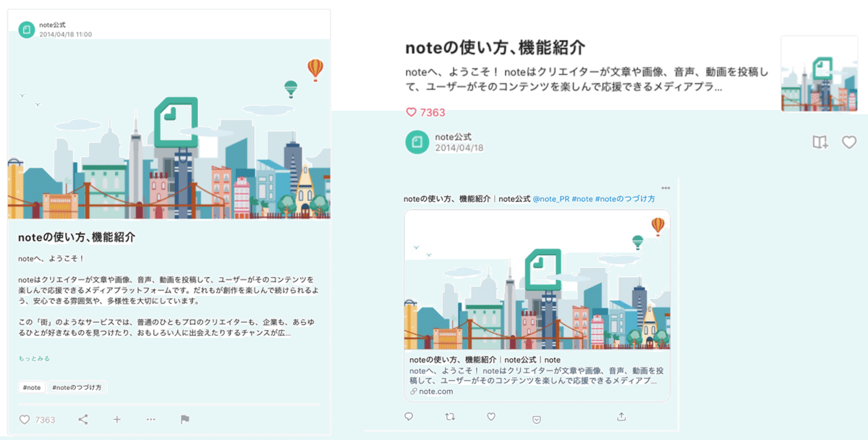Open the #note hashtag chip

32,387
